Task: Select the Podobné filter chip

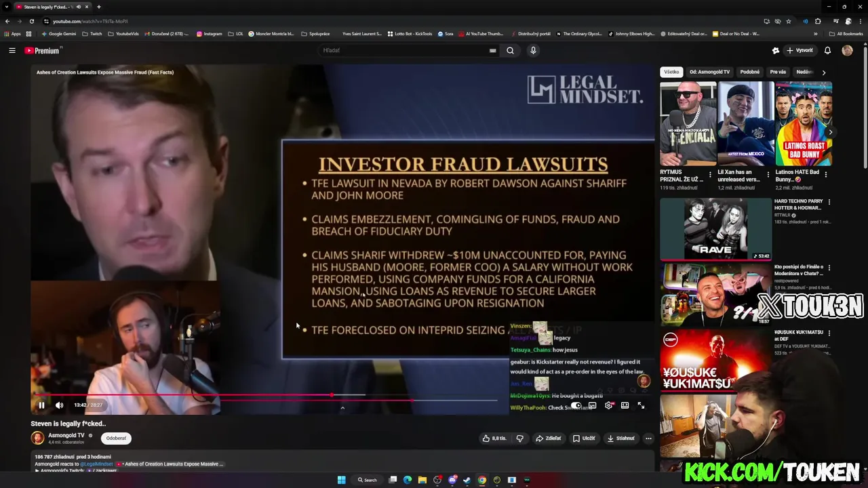Action: pos(749,72)
